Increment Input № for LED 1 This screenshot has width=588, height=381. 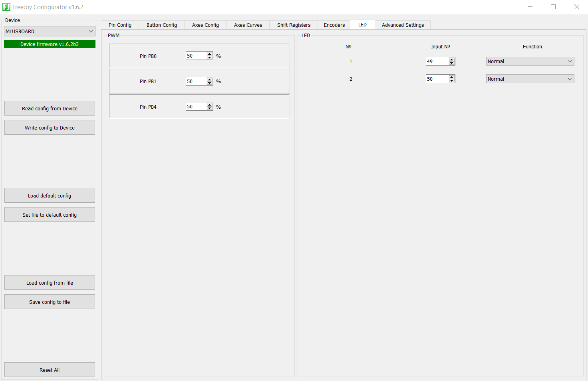coord(452,60)
